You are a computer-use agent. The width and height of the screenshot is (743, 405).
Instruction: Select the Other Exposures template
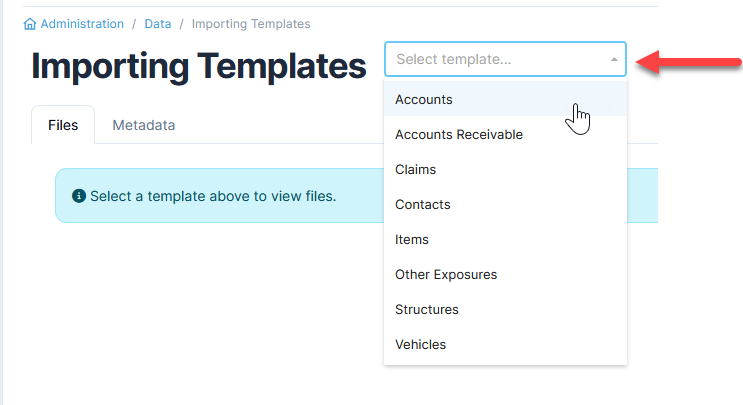click(x=506, y=275)
